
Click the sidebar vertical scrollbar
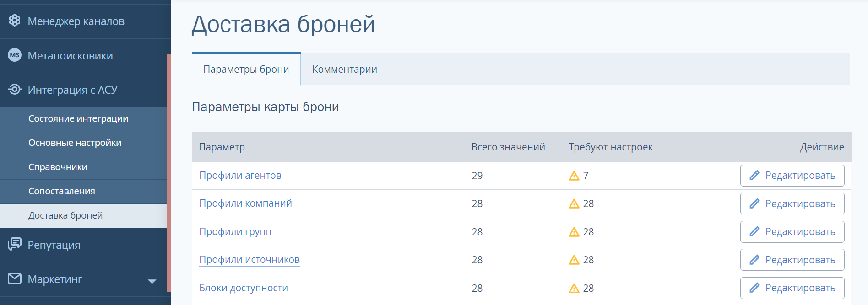click(x=169, y=173)
